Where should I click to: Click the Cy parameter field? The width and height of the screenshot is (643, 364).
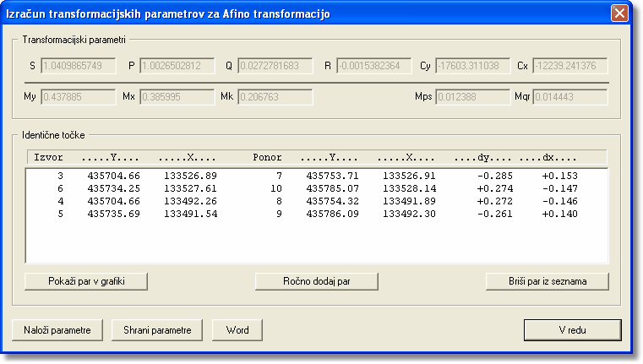pyautogui.click(x=472, y=65)
